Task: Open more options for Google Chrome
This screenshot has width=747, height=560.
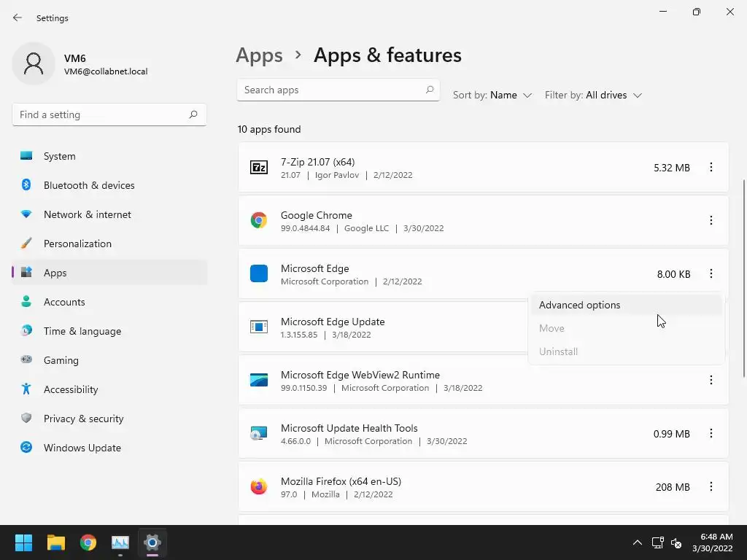Action: [711, 221]
